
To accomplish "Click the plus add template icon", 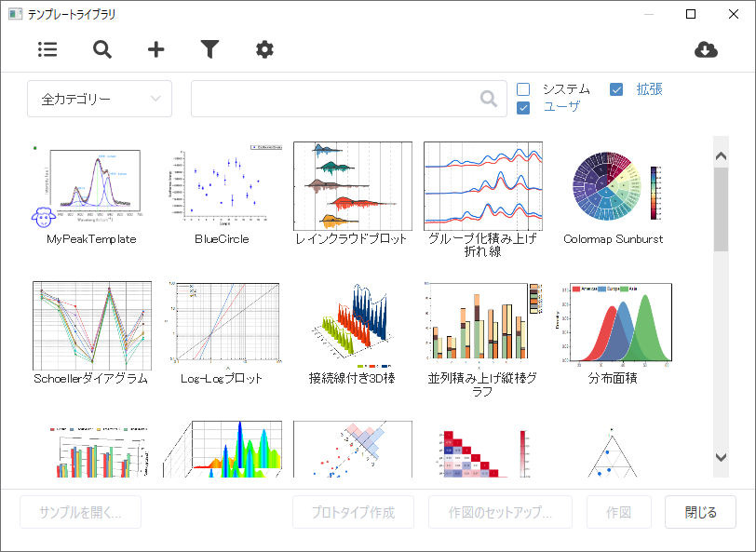I will coord(155,49).
